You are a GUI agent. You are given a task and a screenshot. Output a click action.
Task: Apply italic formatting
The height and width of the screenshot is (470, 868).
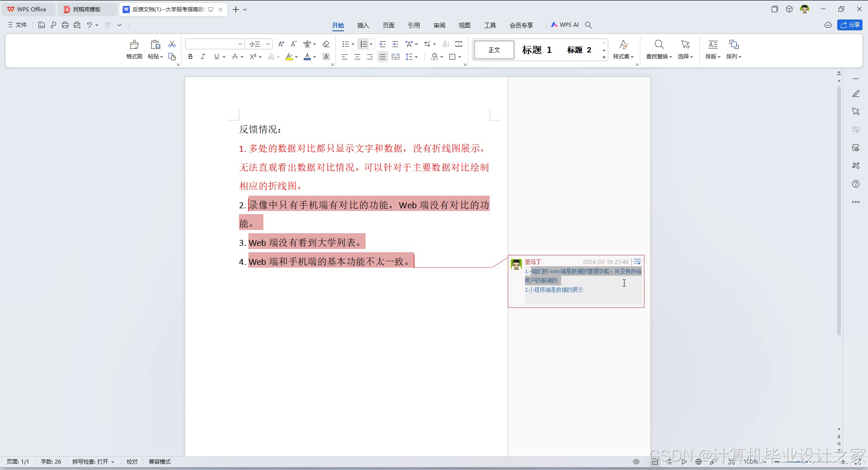pos(203,57)
